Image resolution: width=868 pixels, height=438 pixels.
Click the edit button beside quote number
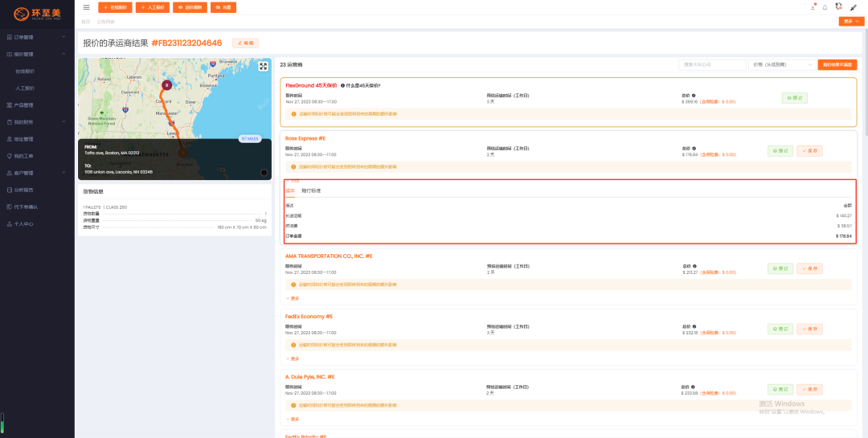[245, 43]
